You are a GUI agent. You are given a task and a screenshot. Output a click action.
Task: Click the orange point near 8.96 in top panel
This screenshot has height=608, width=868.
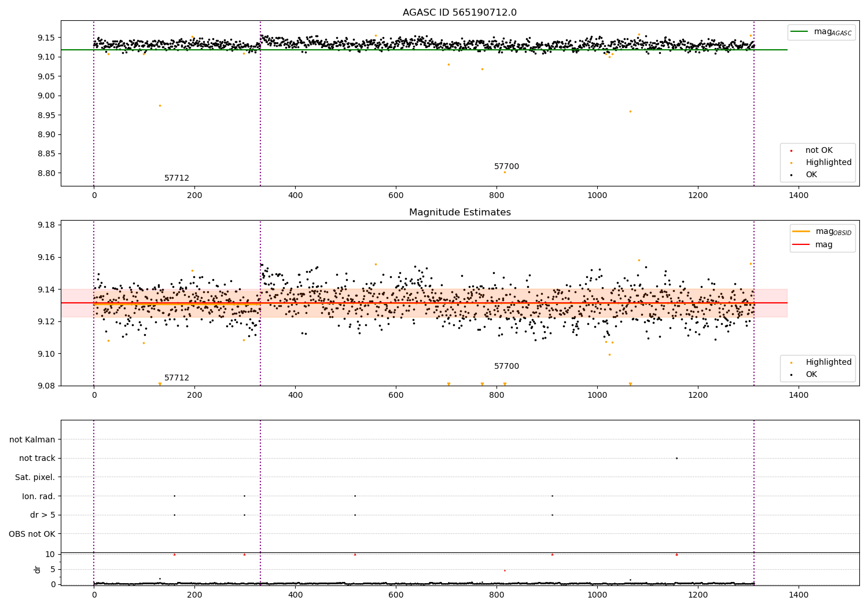click(630, 111)
